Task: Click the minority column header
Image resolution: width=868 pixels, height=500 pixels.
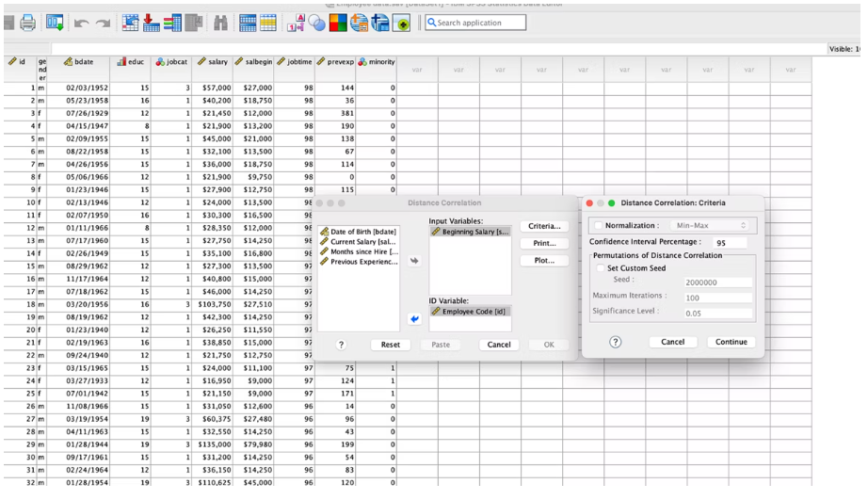Action: [377, 69]
